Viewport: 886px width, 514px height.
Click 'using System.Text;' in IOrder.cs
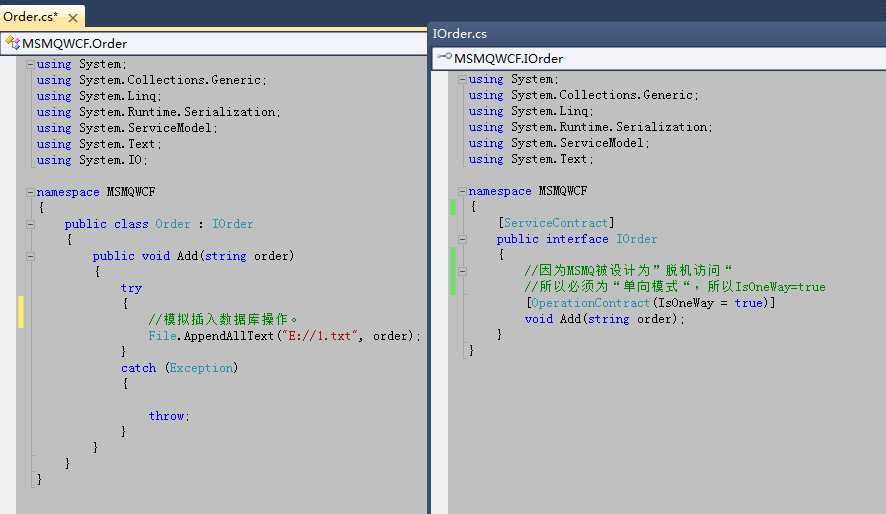[x=531, y=160]
